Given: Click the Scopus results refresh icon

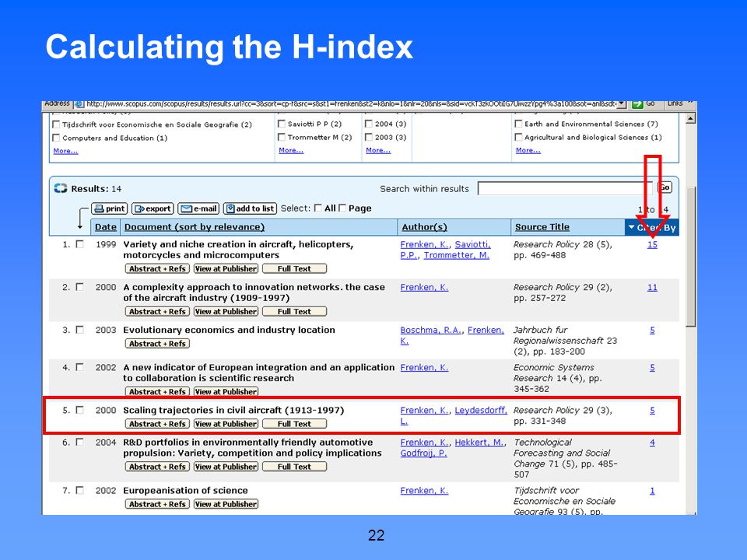Looking at the screenshot, I should point(61,188).
